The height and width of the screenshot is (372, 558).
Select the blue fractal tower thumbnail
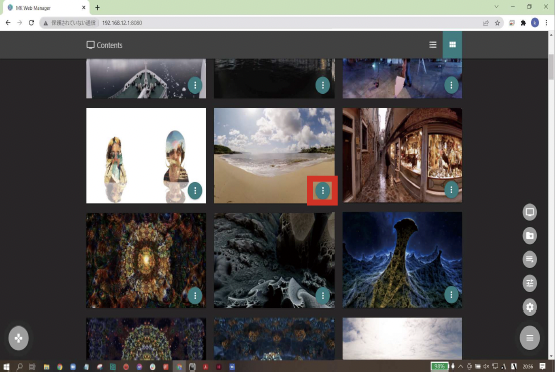click(402, 260)
